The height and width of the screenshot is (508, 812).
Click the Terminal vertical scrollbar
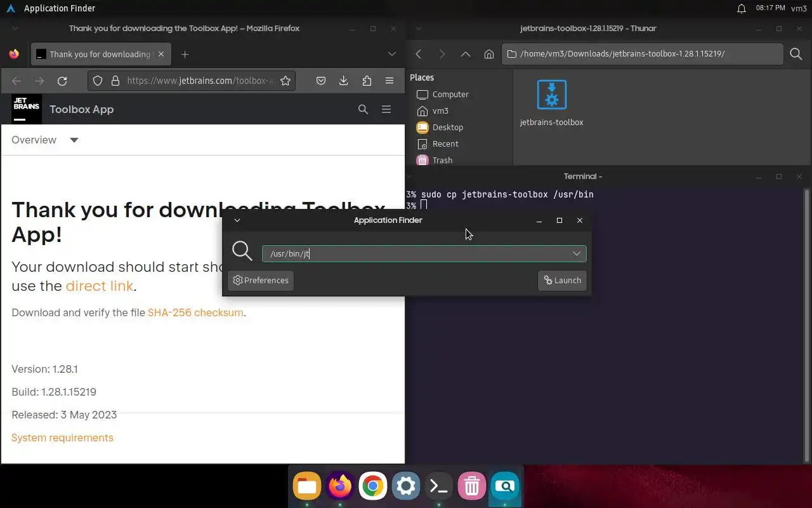click(808, 324)
